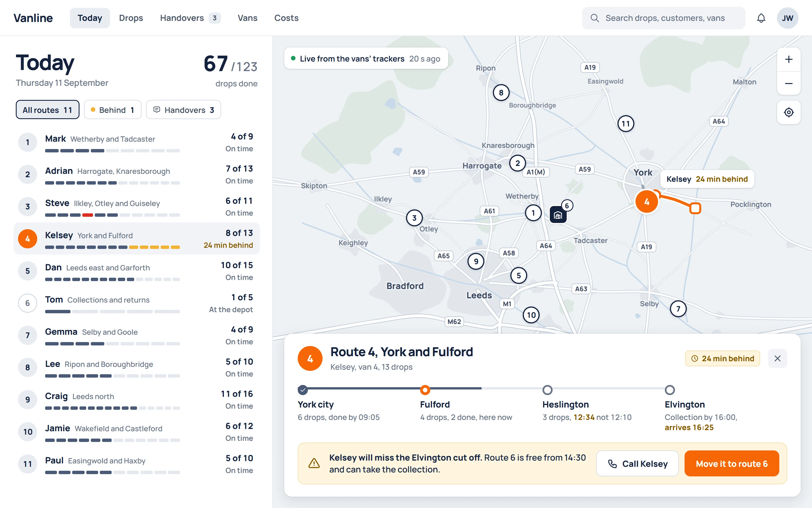Click the warning triangle in alert banner

tap(314, 463)
